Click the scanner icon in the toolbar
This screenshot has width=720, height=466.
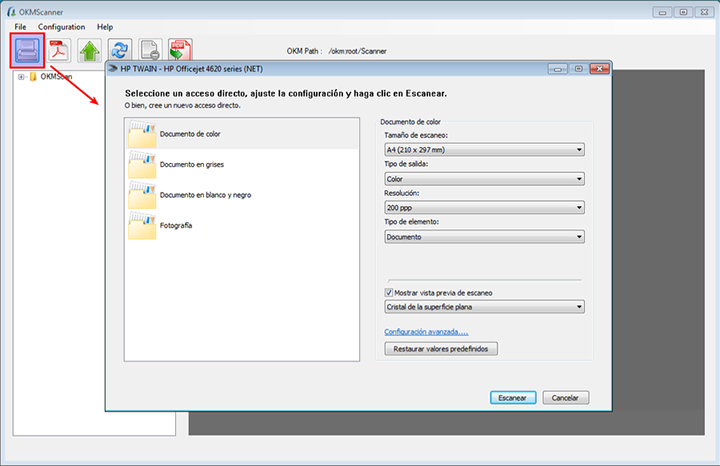(x=28, y=51)
